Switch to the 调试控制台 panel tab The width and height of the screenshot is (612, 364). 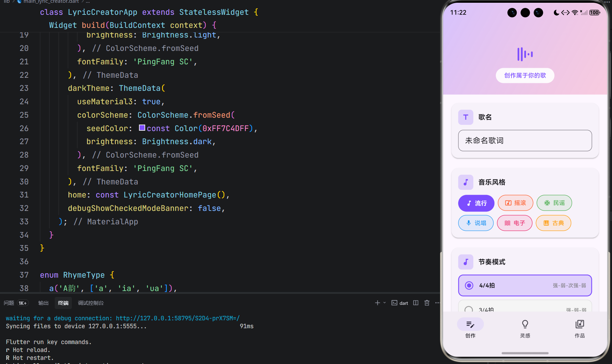91,303
